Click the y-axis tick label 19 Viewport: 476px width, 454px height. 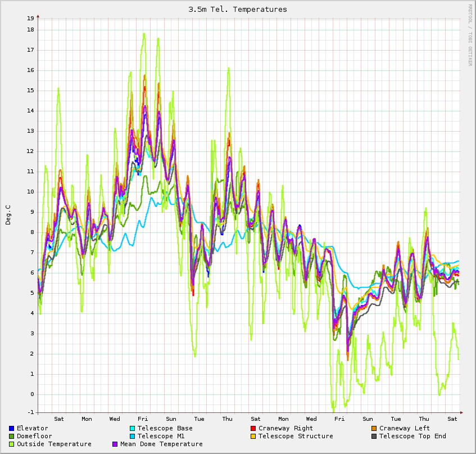pos(30,18)
